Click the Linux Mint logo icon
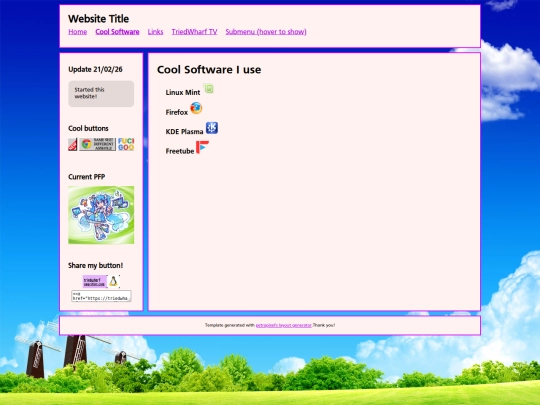Screen dimensions: 540x405 (208, 89)
